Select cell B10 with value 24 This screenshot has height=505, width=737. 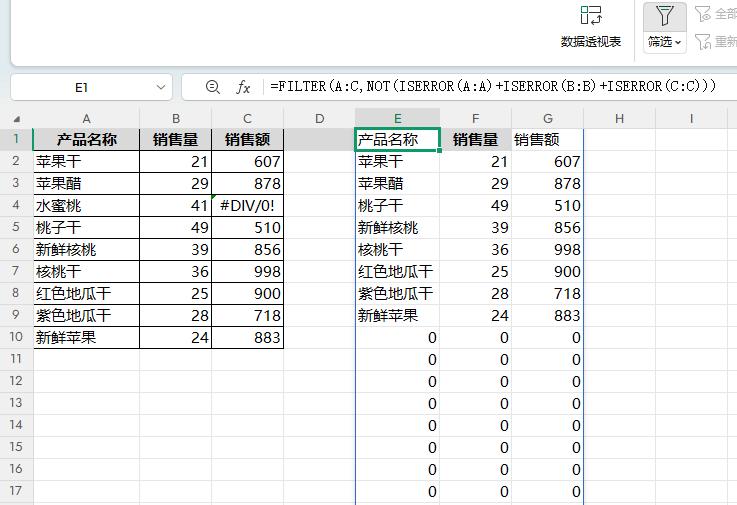pos(176,338)
